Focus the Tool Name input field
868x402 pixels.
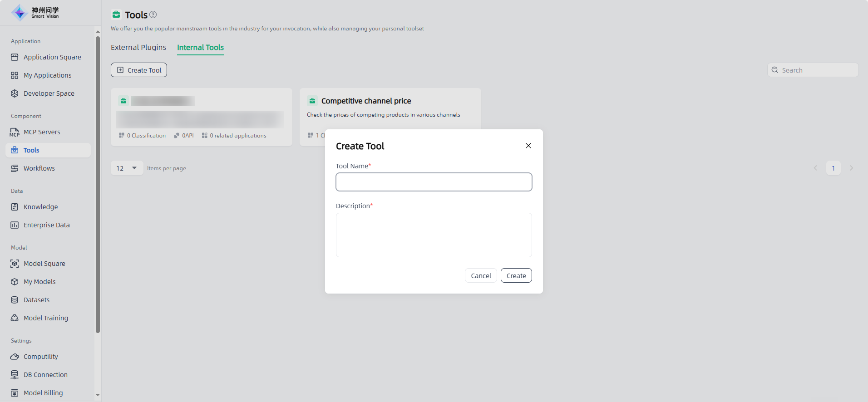[434, 182]
